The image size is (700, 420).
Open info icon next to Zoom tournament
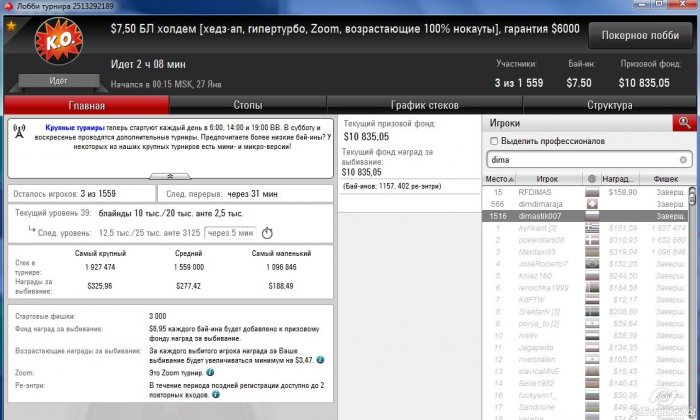(210, 372)
